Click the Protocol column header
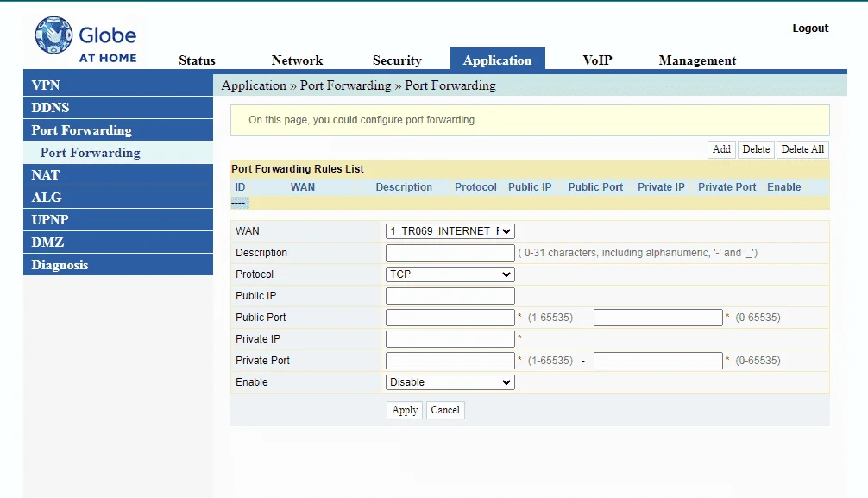Screen dimensions: 868x498 (x=475, y=187)
